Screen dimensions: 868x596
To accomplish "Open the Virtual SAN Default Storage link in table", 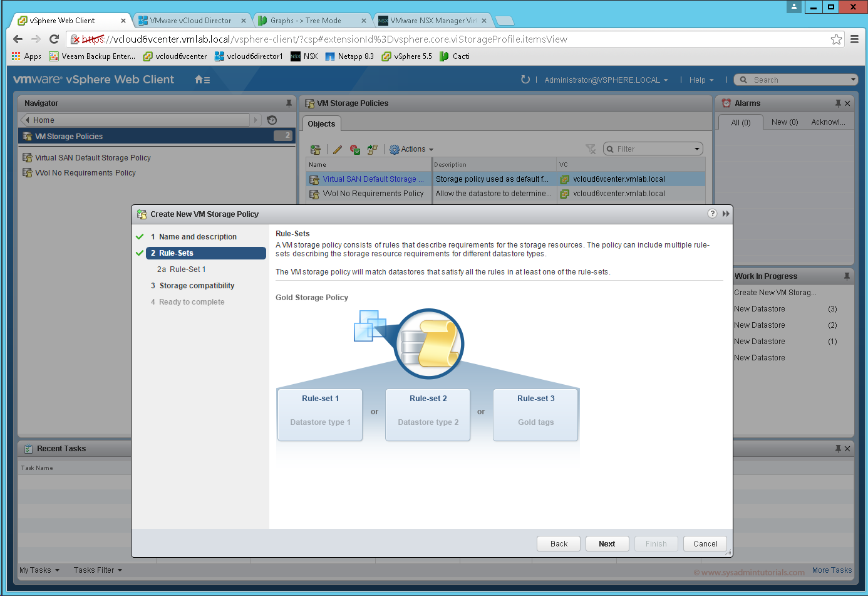I will click(373, 179).
